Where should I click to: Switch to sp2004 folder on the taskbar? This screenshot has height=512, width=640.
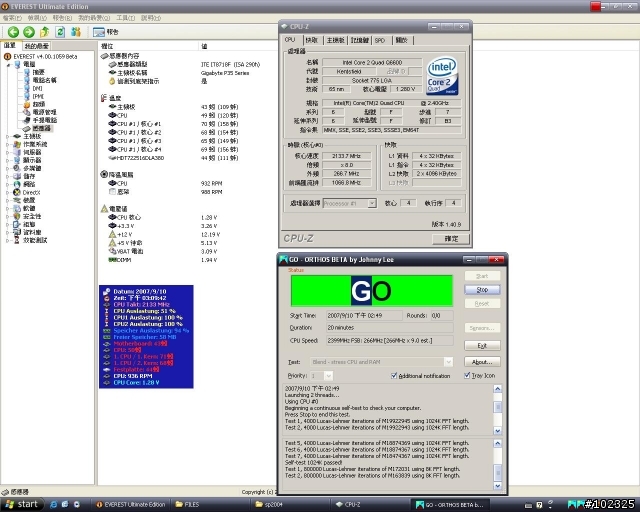pos(290,505)
